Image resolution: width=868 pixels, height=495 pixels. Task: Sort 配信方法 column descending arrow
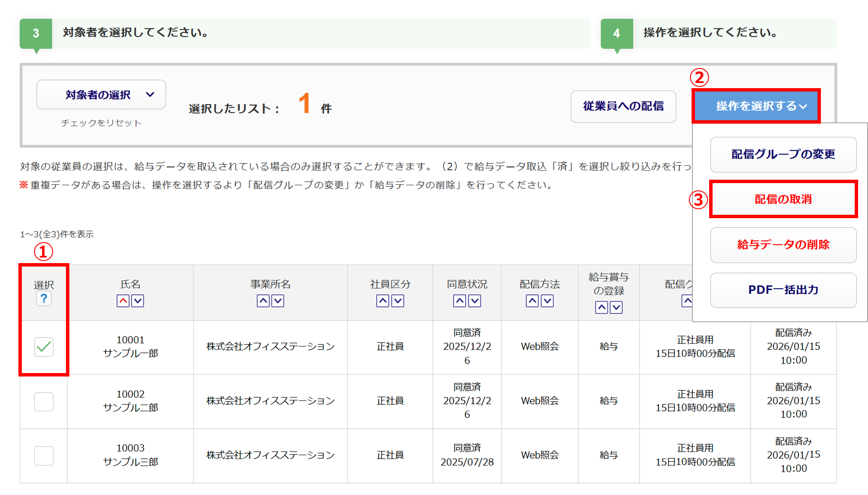point(547,301)
